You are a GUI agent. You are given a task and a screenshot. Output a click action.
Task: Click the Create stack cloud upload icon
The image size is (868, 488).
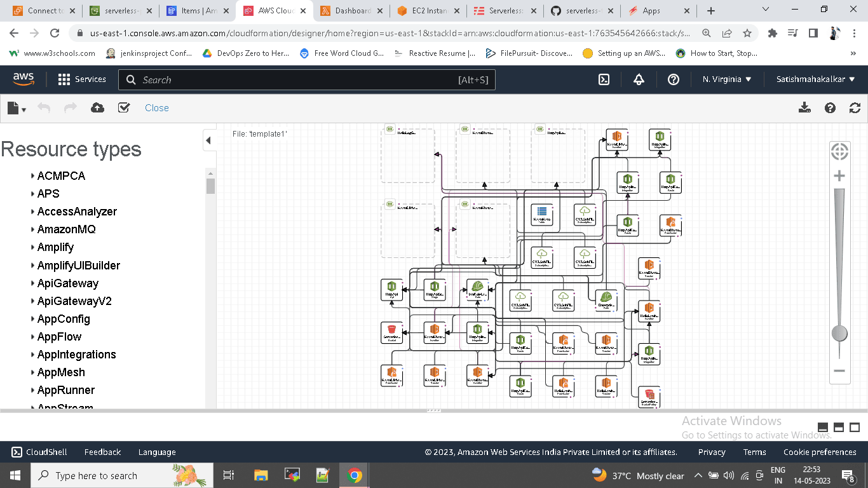click(97, 108)
